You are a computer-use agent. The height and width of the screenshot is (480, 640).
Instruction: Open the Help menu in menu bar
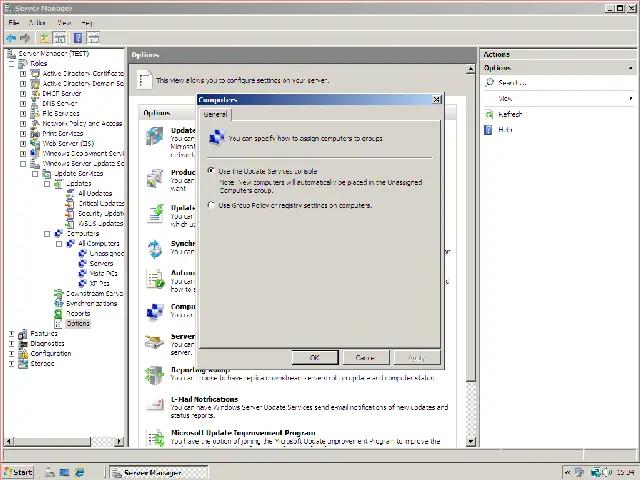pyautogui.click(x=87, y=22)
